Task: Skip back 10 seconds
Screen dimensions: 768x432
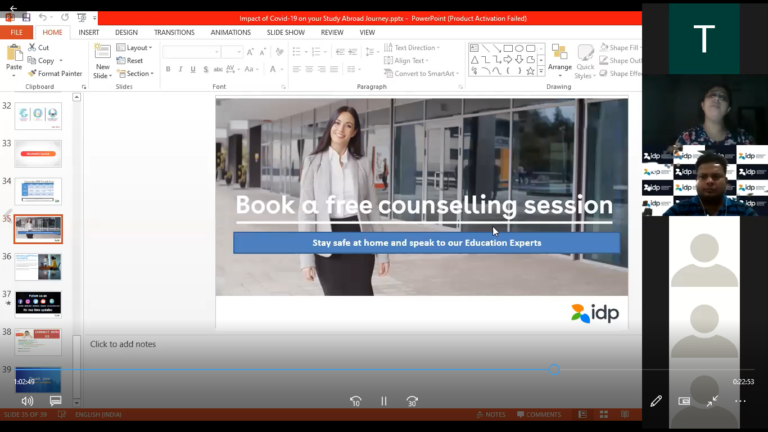Action: (x=355, y=401)
